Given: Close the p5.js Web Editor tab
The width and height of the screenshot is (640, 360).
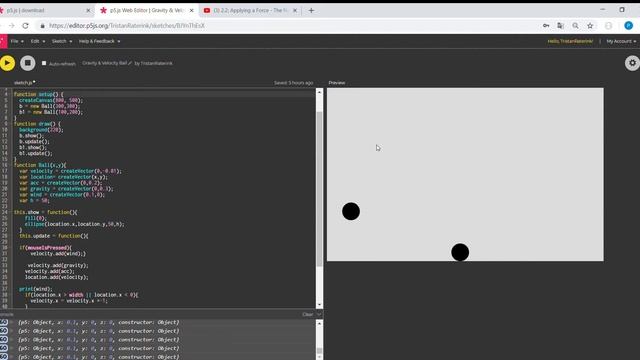Looking at the screenshot, I should click(x=192, y=10).
